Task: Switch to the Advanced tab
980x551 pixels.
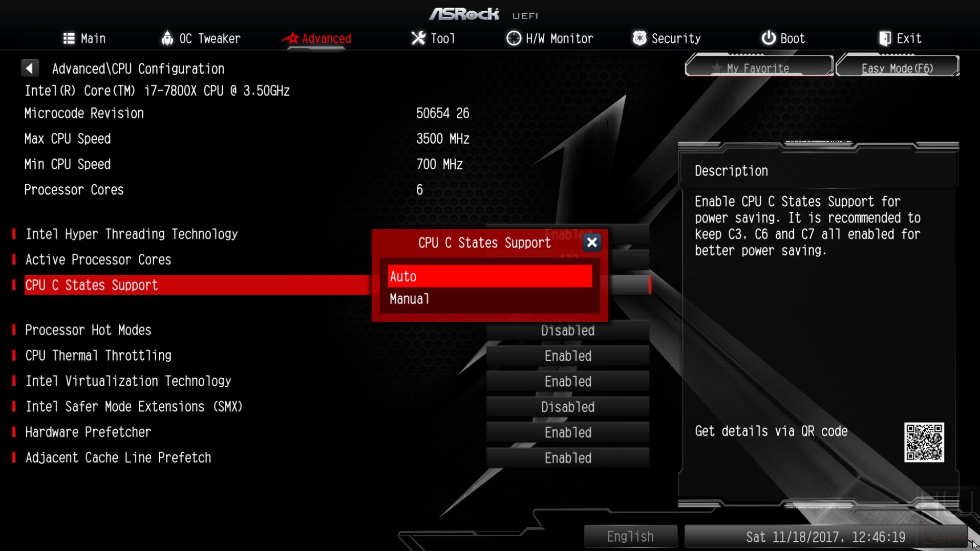Action: pyautogui.click(x=316, y=38)
